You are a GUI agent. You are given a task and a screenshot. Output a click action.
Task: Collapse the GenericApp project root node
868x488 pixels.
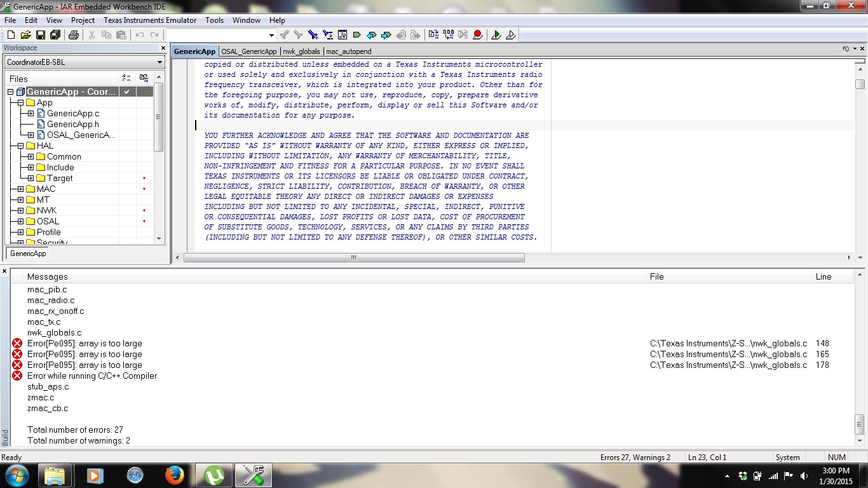pos(10,92)
